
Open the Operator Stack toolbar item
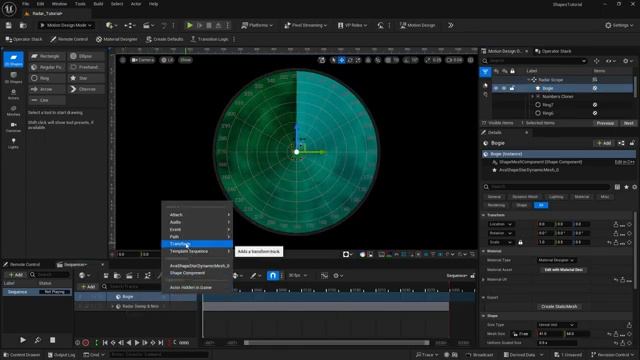coord(24,39)
